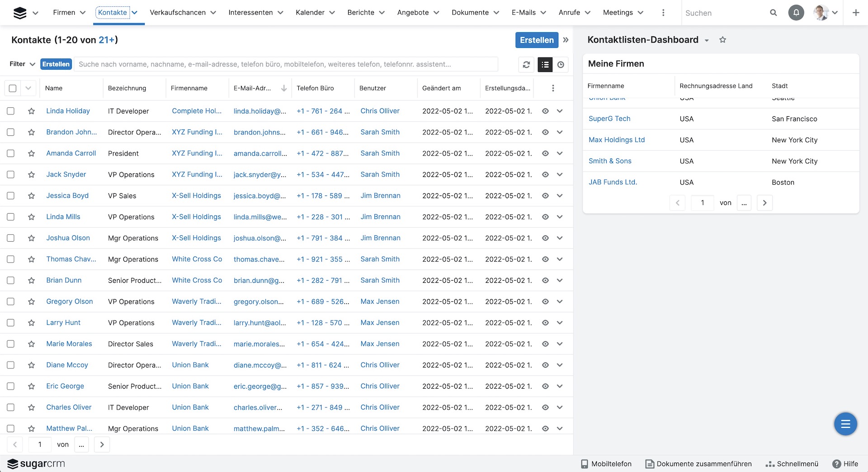The width and height of the screenshot is (868, 472).
Task: Favorite Linda Holiday with star icon
Action: pyautogui.click(x=31, y=111)
